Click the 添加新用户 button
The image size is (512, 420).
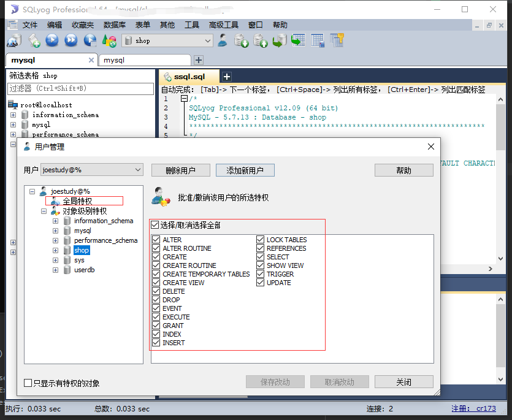tap(245, 170)
